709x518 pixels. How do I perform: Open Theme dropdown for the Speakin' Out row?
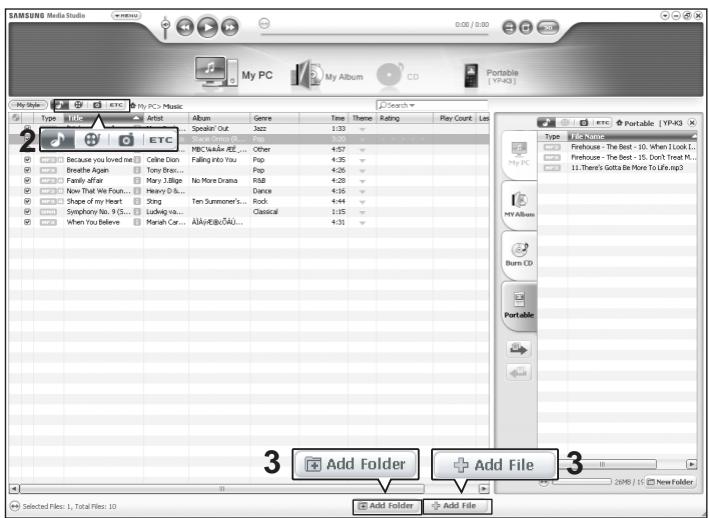pos(362,129)
